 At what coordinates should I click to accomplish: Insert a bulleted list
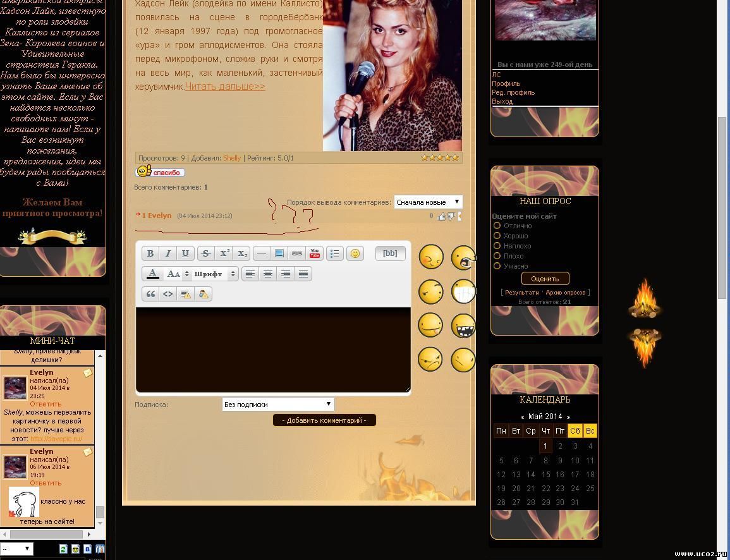tap(334, 253)
